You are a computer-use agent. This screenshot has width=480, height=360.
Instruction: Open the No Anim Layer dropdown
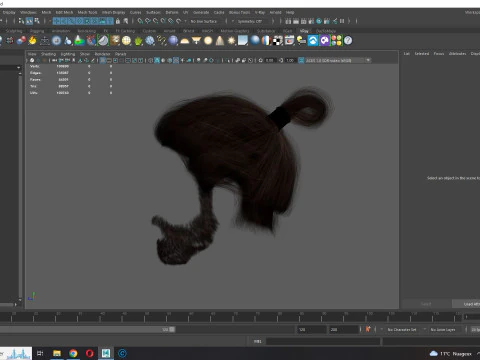443,330
